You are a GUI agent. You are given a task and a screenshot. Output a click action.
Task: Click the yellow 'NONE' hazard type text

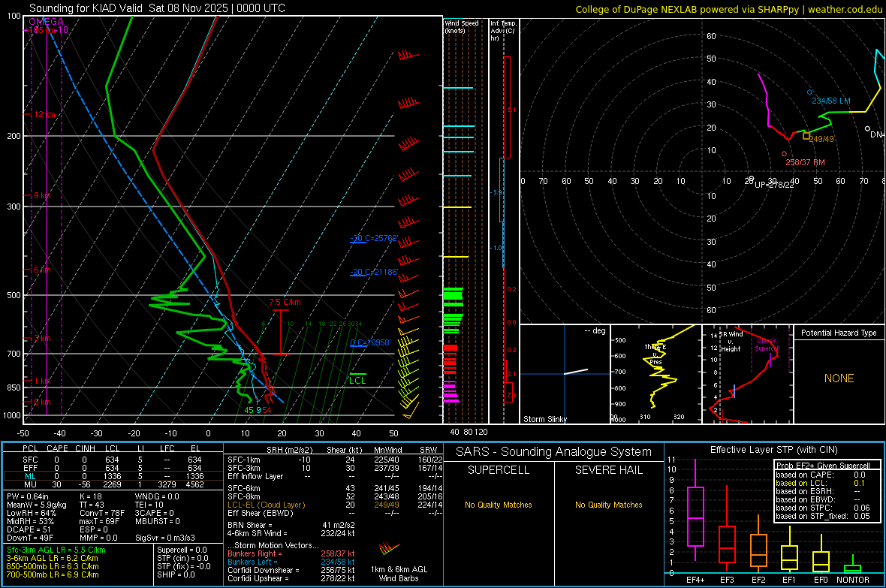click(839, 378)
